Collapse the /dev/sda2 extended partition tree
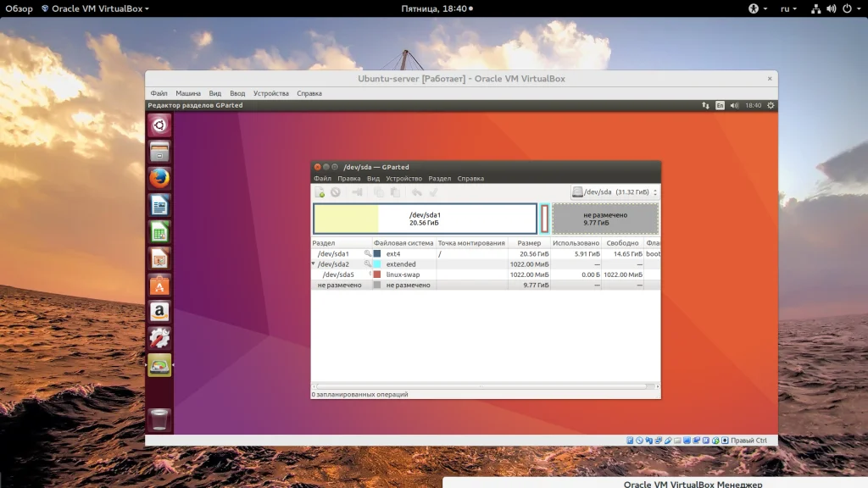868x488 pixels. point(314,264)
